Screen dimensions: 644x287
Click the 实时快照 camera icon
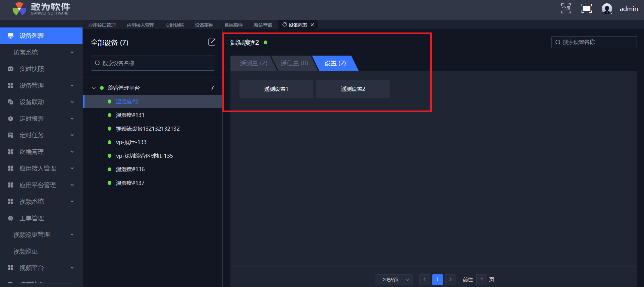(11, 69)
